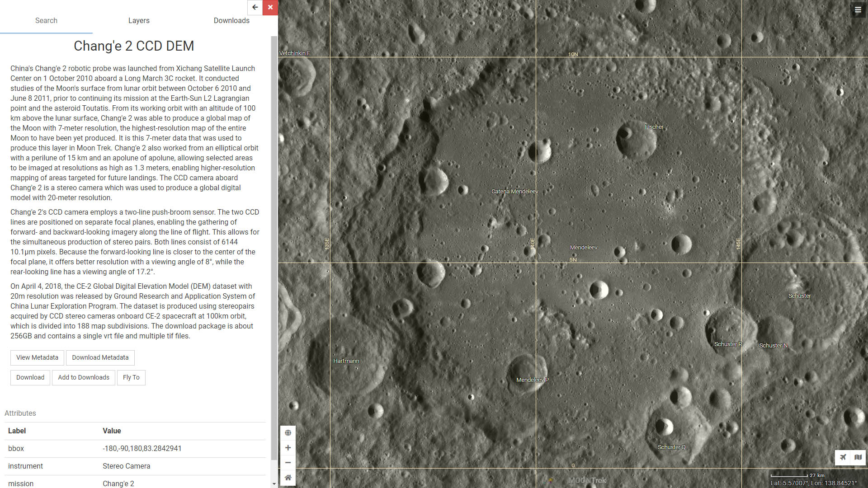Click the Stereo Camera value

point(127,466)
